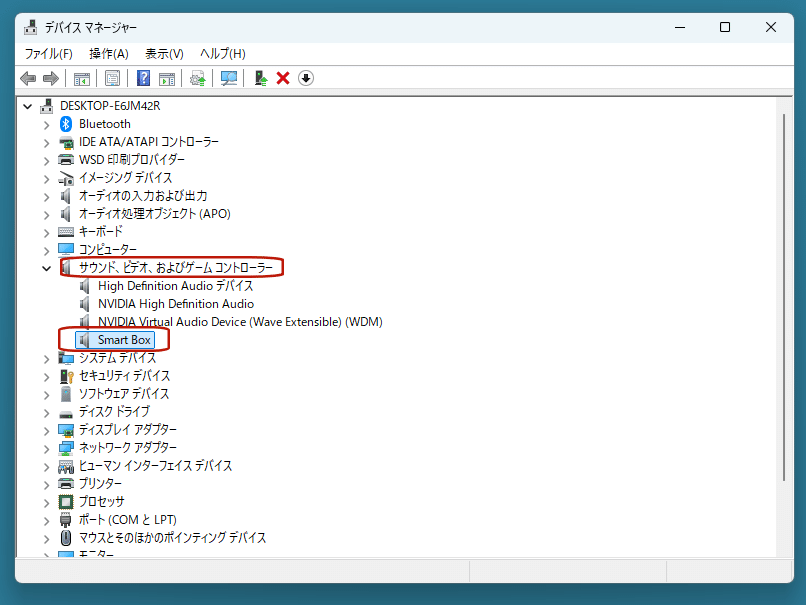Select the イメージング デバイス row
The height and width of the screenshot is (605, 806).
(125, 178)
